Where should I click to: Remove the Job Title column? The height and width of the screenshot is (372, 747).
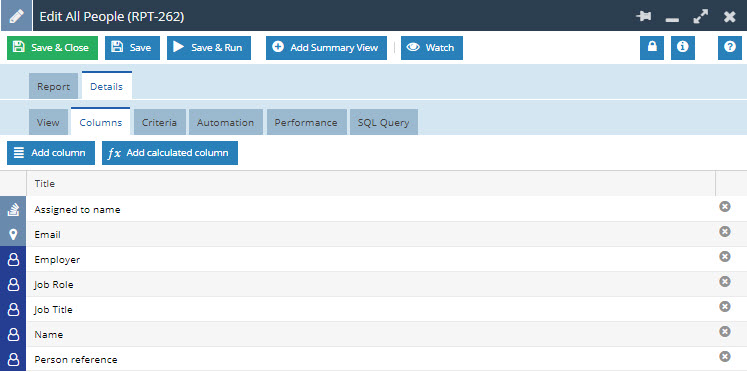click(x=725, y=306)
